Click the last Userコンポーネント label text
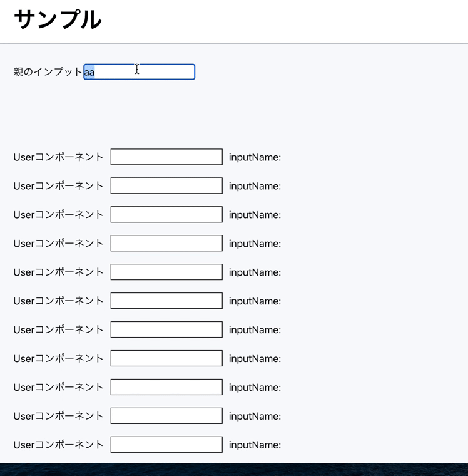 point(58,445)
